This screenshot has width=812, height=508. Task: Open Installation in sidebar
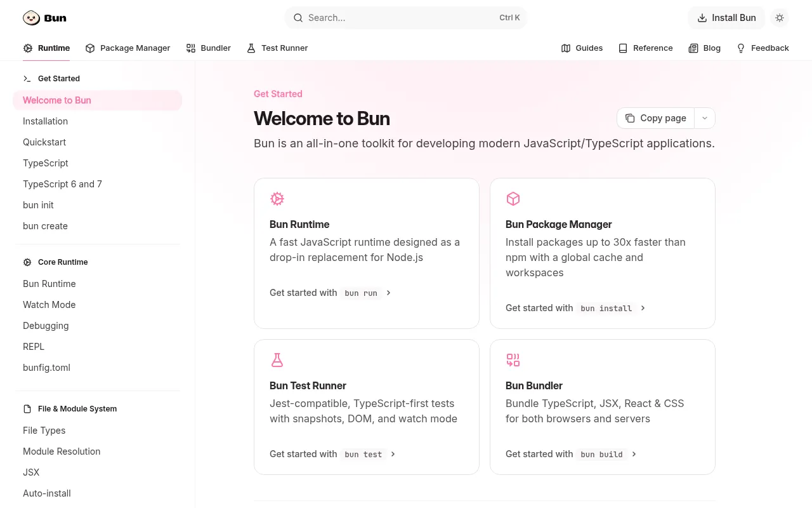pyautogui.click(x=97, y=121)
